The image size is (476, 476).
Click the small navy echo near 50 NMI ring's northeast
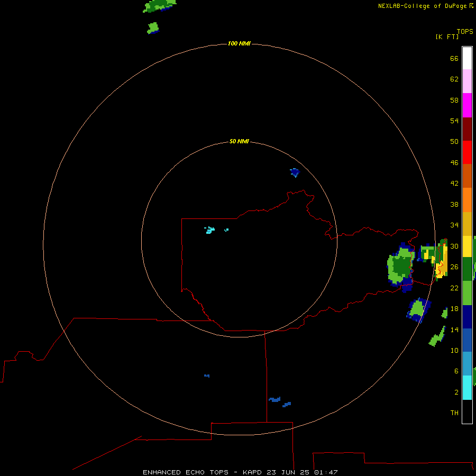tap(295, 172)
